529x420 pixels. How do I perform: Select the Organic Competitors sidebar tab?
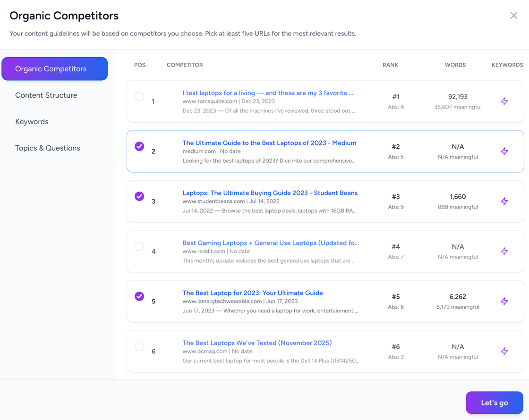pos(55,69)
